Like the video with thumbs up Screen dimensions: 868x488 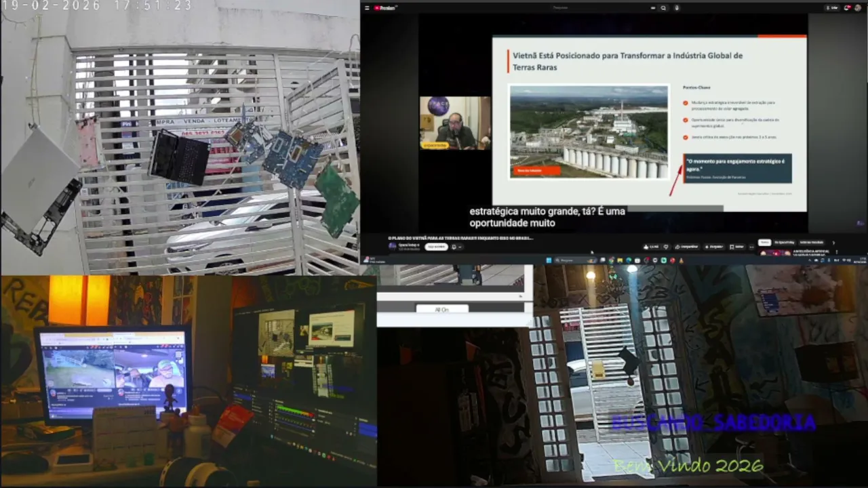pos(651,247)
